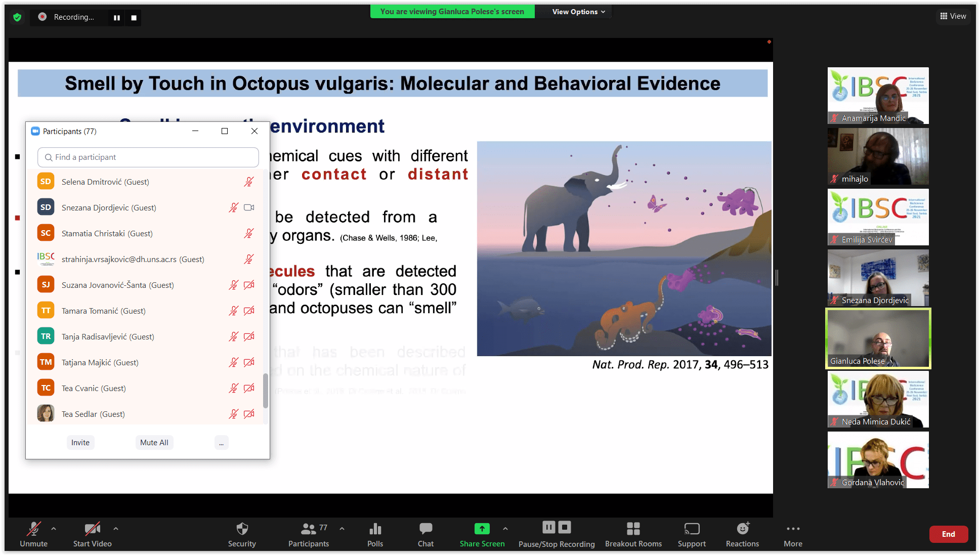
Task: Click in Find a participant search box
Action: point(148,157)
